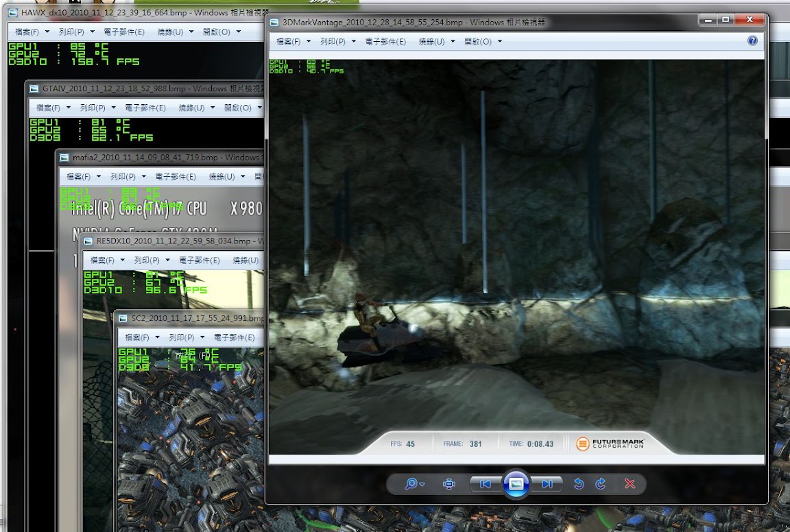
Task: Click the GTAIV window title bar icon
Action: (34, 88)
